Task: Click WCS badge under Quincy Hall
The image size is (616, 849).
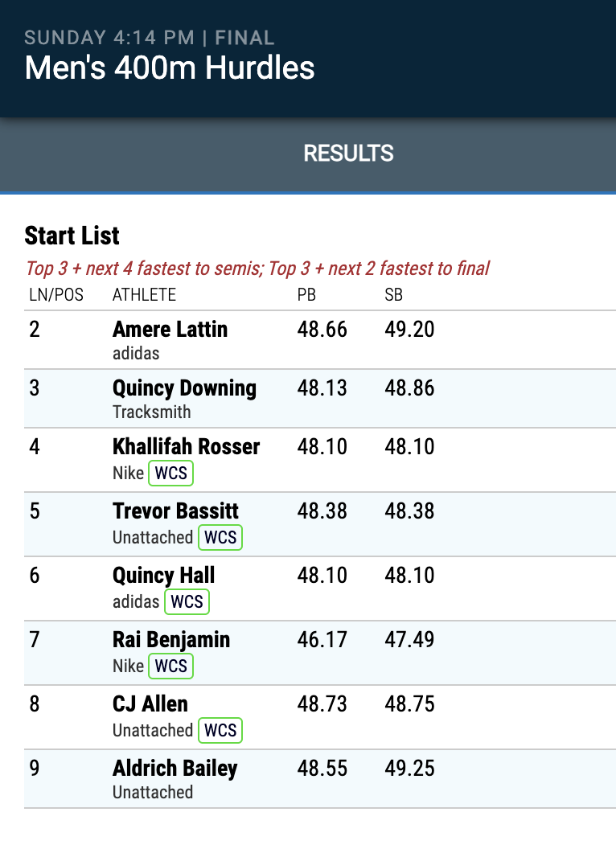Action: coord(187,601)
